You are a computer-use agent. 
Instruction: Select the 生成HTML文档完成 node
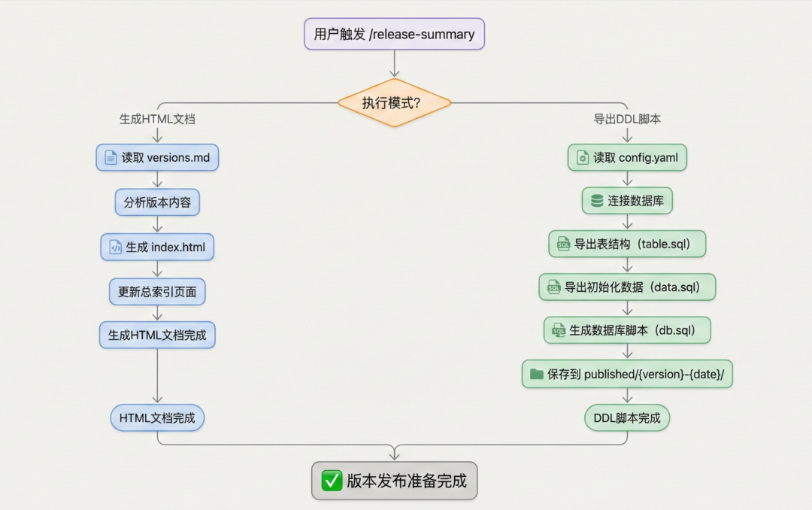[x=156, y=335]
